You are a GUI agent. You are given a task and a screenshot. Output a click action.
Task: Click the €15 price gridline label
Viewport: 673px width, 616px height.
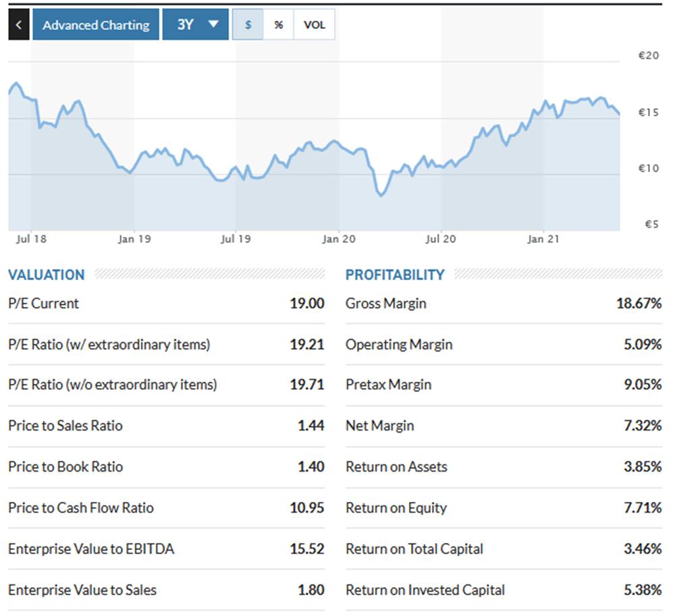tap(649, 113)
